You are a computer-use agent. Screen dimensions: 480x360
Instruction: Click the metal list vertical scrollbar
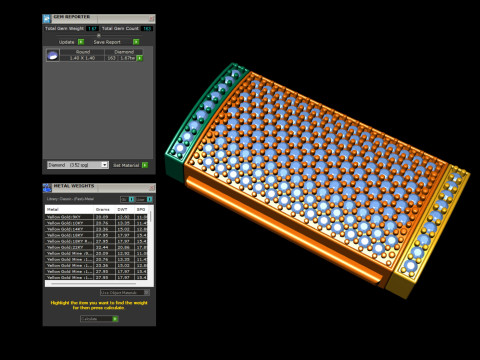[x=151, y=217]
